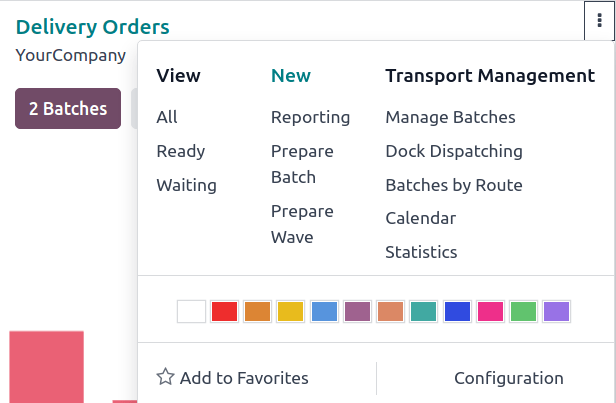Open Batches by Route
Screen dimensions: 616x403
pos(454,185)
